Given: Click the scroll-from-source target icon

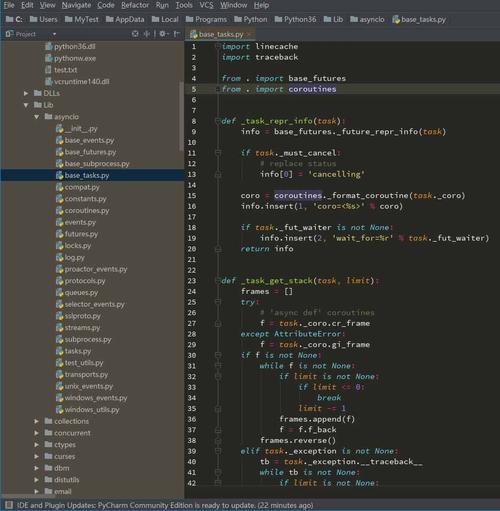Looking at the screenshot, I should tap(135, 34).
